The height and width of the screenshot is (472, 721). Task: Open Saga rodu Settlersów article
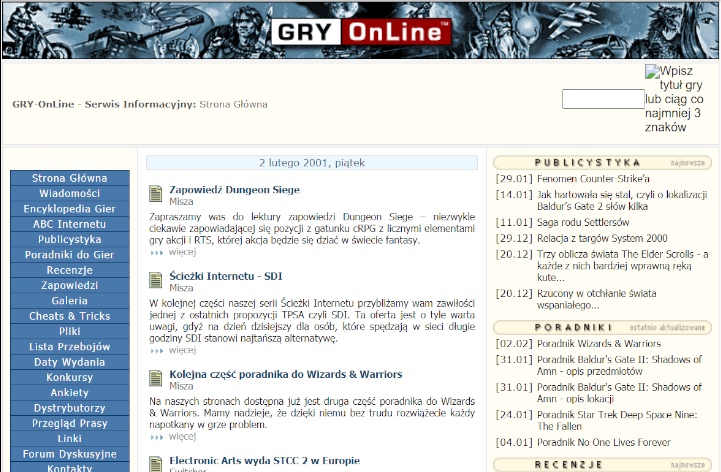583,222
